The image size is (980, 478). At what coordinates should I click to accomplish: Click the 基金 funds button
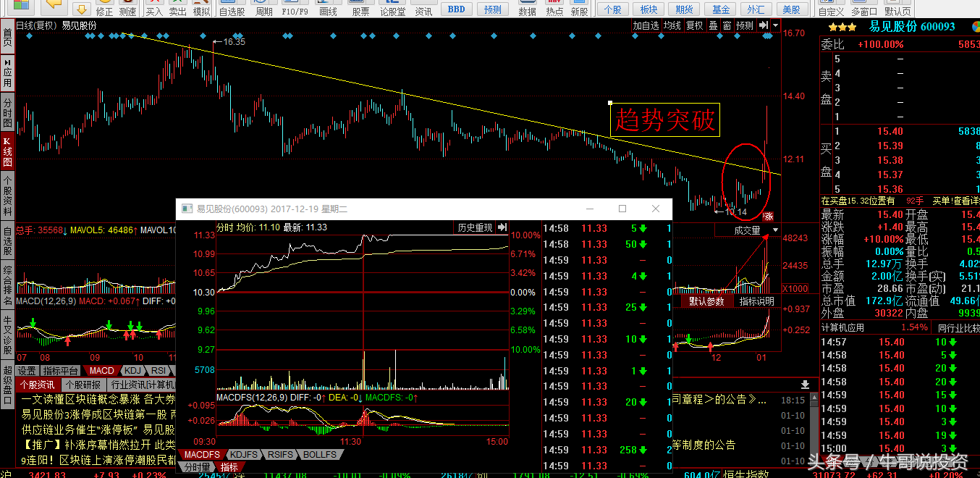[x=721, y=9]
